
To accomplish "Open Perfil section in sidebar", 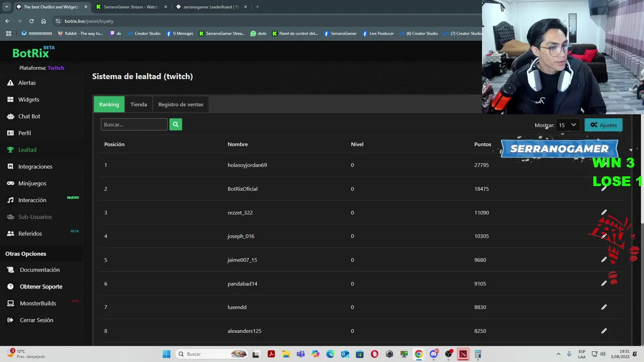I will point(25,133).
